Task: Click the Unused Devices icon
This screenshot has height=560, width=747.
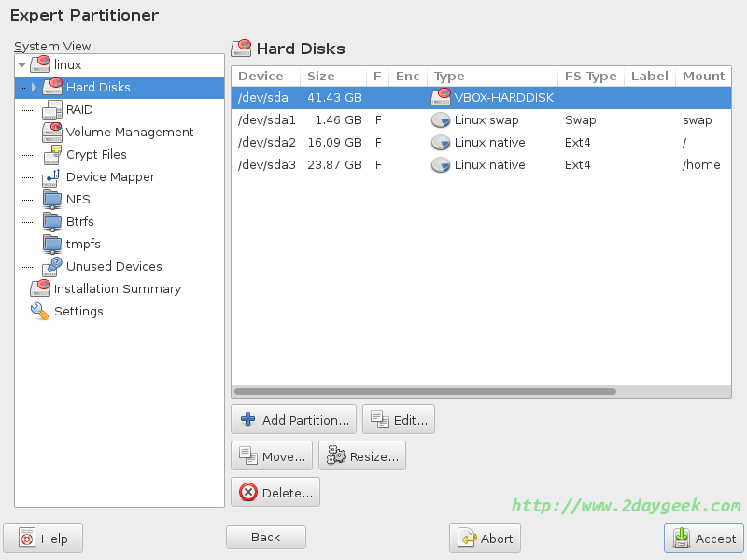Action: pyautogui.click(x=52, y=267)
